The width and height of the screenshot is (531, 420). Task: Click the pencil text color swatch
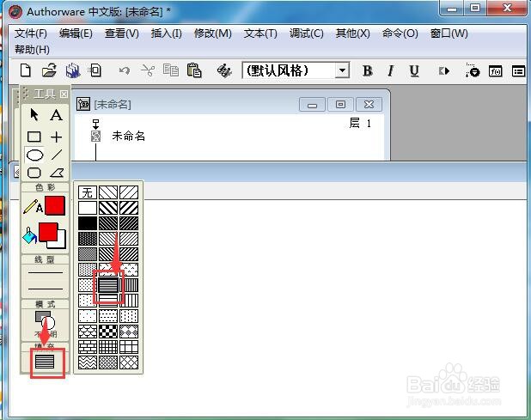pos(55,205)
